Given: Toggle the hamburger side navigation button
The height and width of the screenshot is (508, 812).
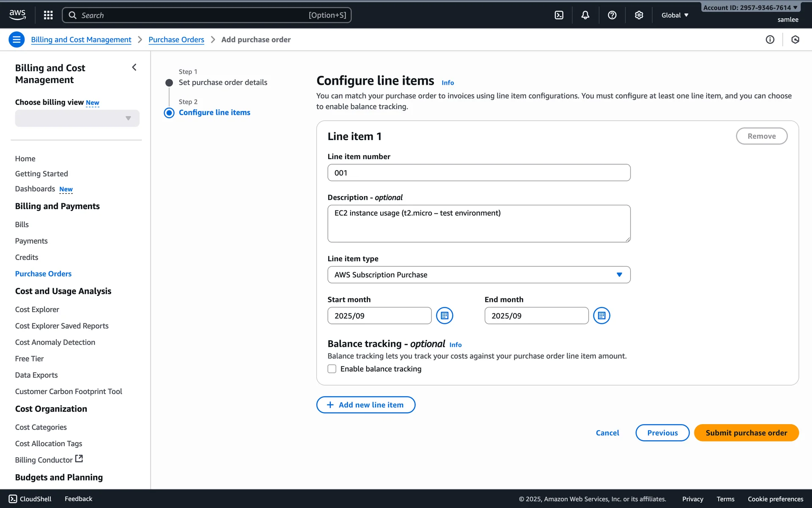Looking at the screenshot, I should [x=16, y=39].
